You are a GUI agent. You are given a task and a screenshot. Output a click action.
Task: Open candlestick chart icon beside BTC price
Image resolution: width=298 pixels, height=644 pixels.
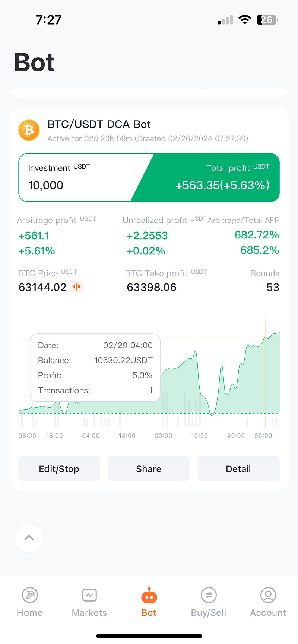[x=77, y=286]
